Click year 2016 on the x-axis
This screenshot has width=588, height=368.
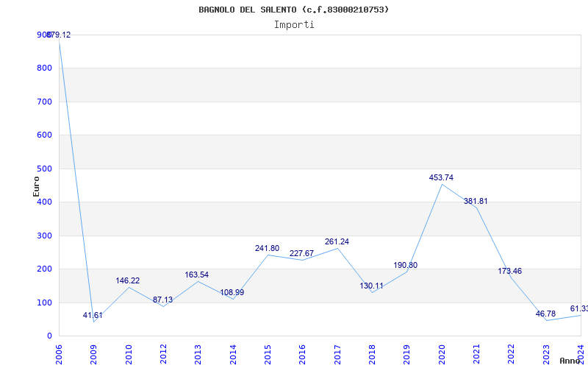click(302, 354)
